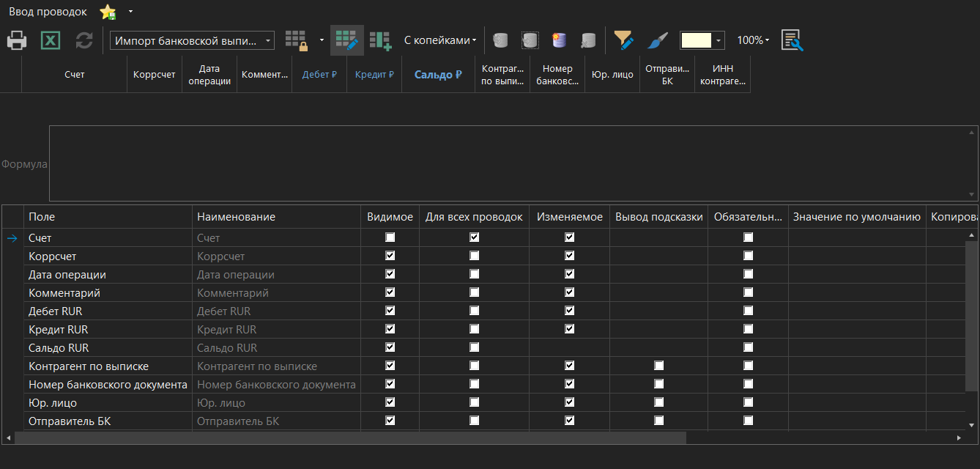Export the table to Excel
The height and width of the screenshot is (469, 980).
click(50, 40)
